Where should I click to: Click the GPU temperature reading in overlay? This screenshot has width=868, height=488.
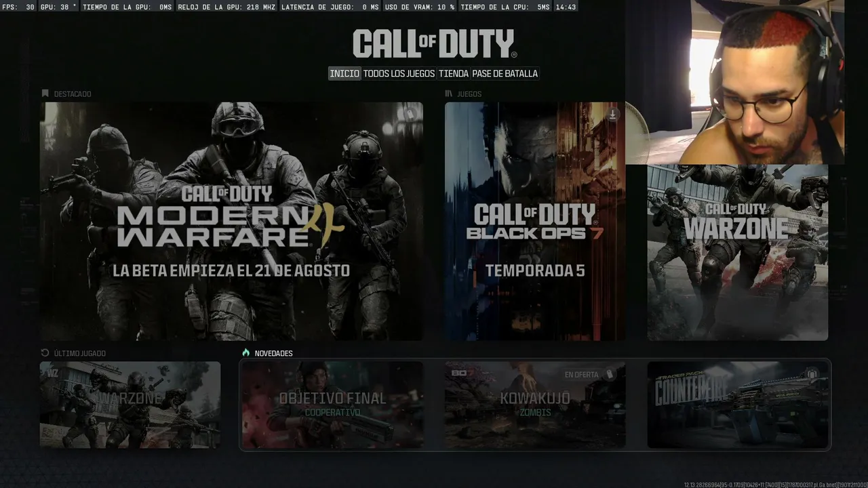(x=58, y=7)
